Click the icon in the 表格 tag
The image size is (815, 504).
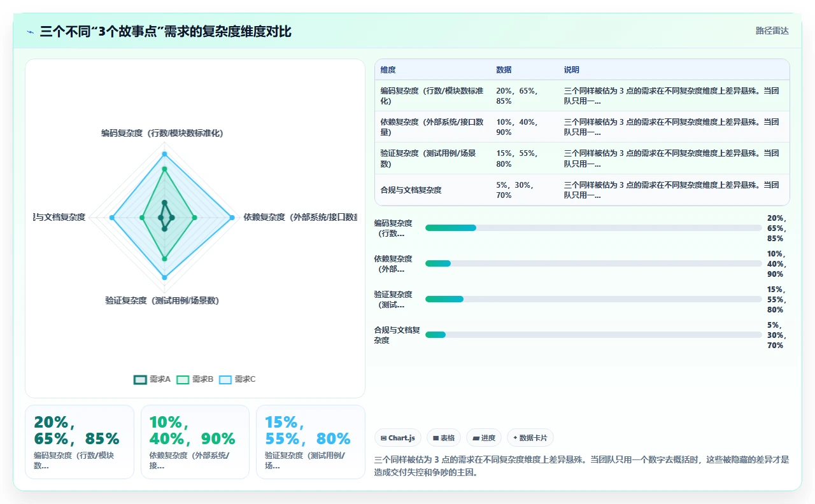pyautogui.click(x=436, y=438)
